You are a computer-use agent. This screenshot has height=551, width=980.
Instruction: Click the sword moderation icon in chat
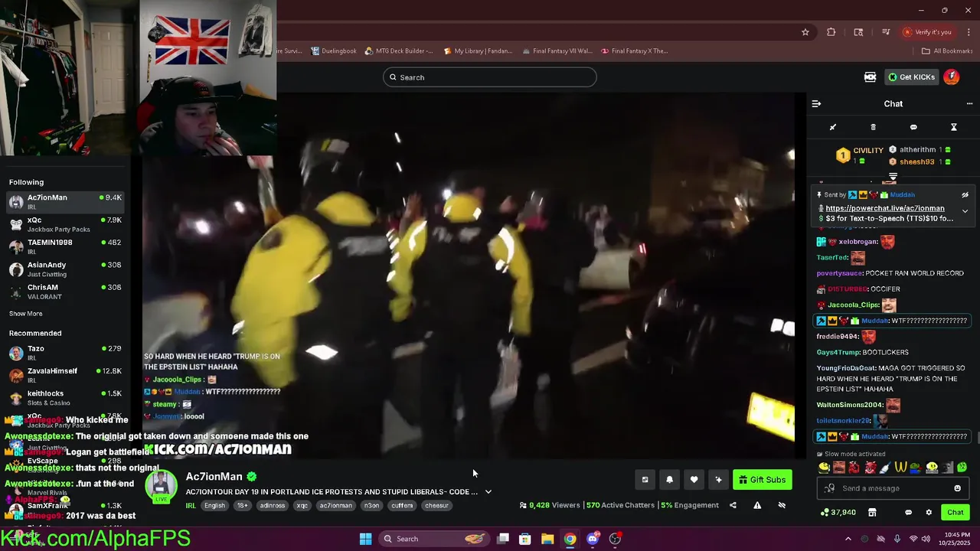[833, 127]
